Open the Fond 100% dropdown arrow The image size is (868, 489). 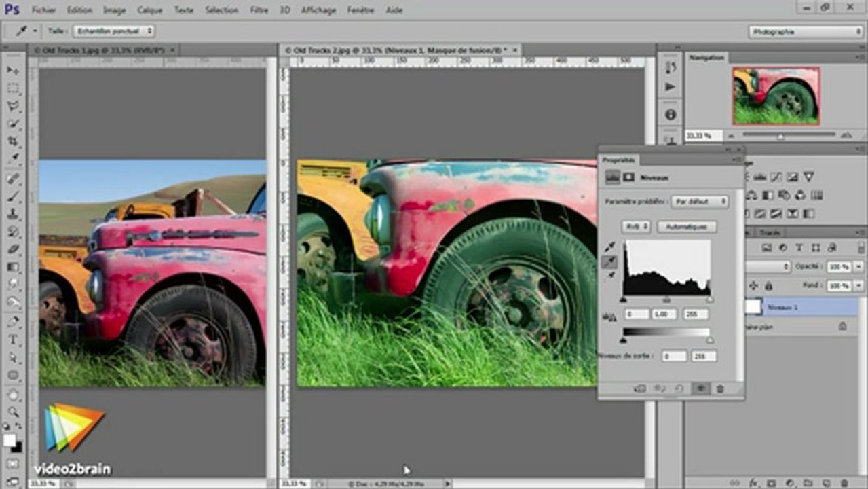860,286
